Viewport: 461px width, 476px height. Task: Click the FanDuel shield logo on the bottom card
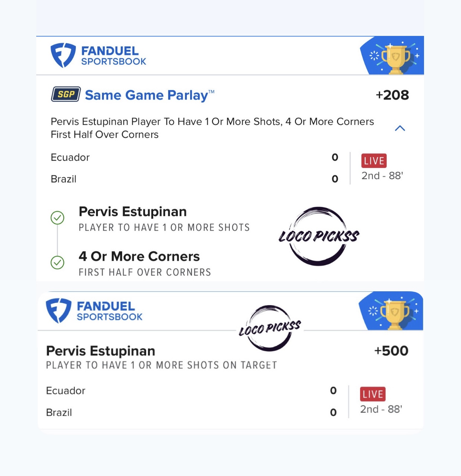click(x=58, y=310)
